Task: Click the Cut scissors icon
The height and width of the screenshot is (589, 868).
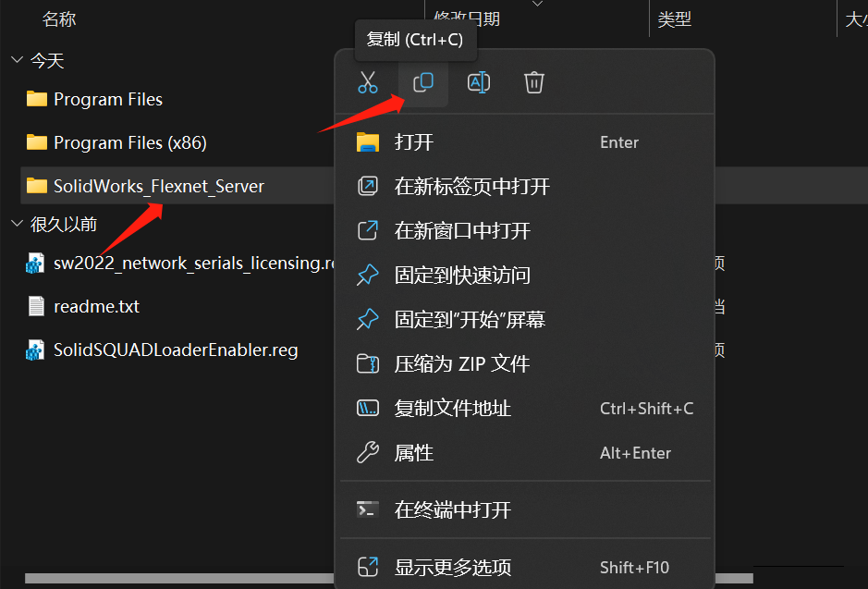Action: point(368,82)
